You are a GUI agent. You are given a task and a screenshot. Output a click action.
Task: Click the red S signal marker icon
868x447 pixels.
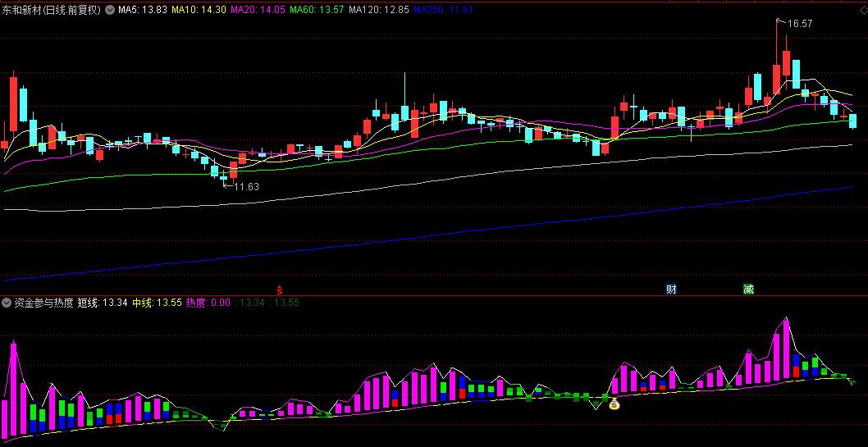point(280,290)
